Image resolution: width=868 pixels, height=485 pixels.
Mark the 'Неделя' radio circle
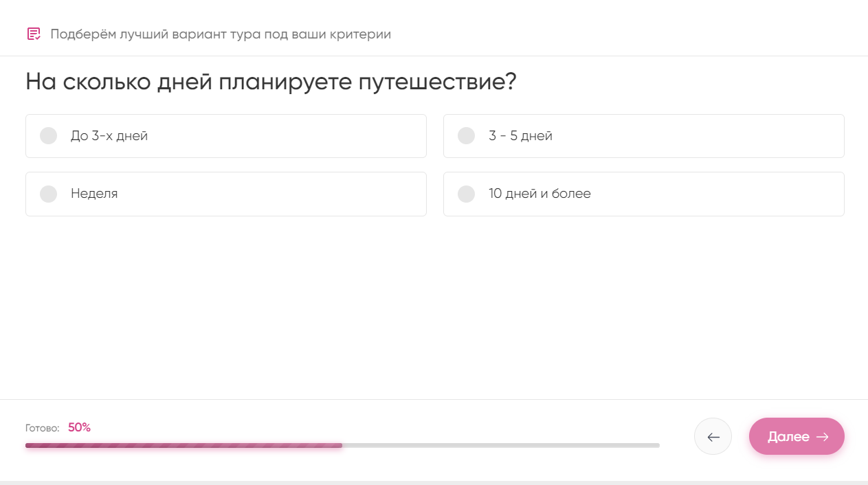pyautogui.click(x=49, y=194)
